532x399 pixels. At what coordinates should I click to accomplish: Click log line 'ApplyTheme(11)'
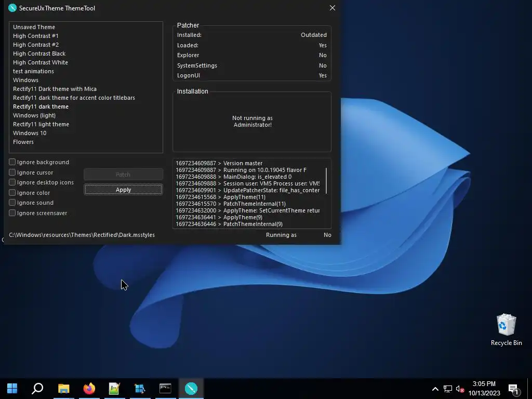[x=220, y=197]
